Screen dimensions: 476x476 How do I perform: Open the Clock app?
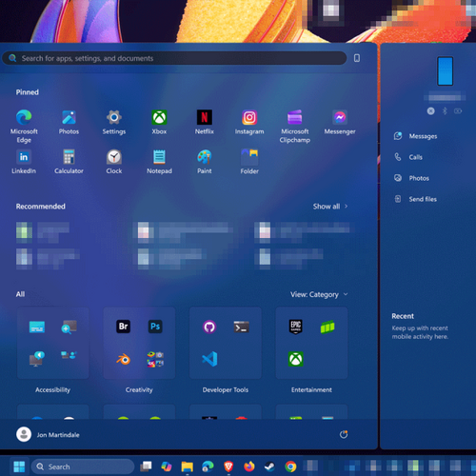(x=114, y=162)
